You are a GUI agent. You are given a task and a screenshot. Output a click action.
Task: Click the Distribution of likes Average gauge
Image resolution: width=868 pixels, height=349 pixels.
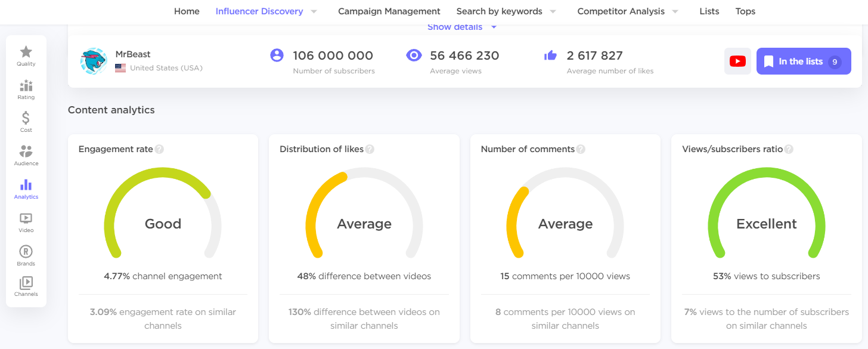click(364, 214)
